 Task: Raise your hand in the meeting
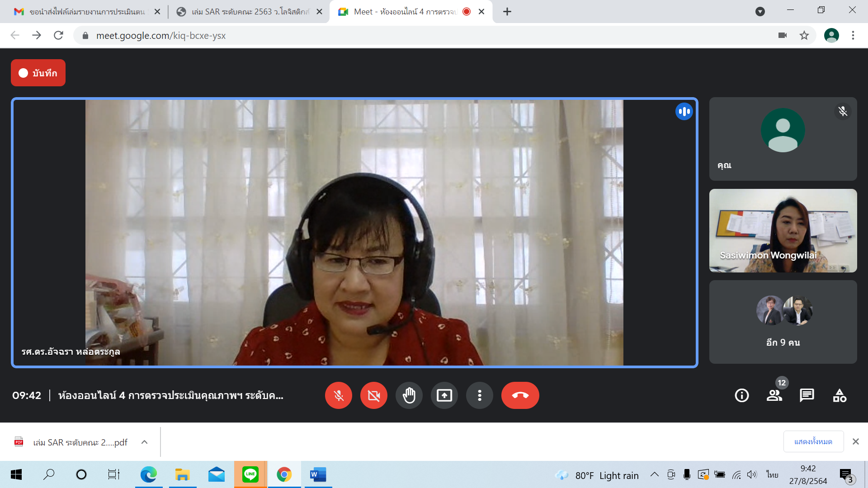point(409,395)
